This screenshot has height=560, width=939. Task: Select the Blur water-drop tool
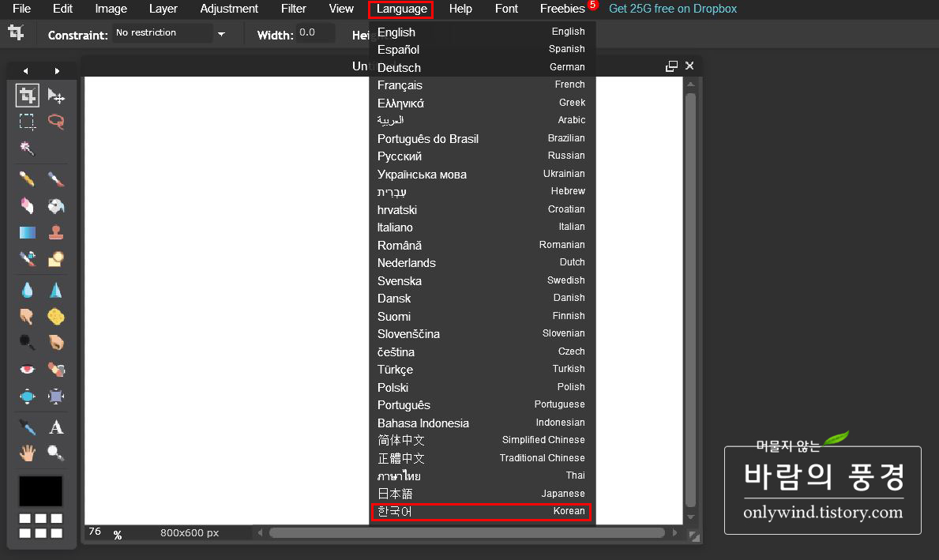click(27, 291)
